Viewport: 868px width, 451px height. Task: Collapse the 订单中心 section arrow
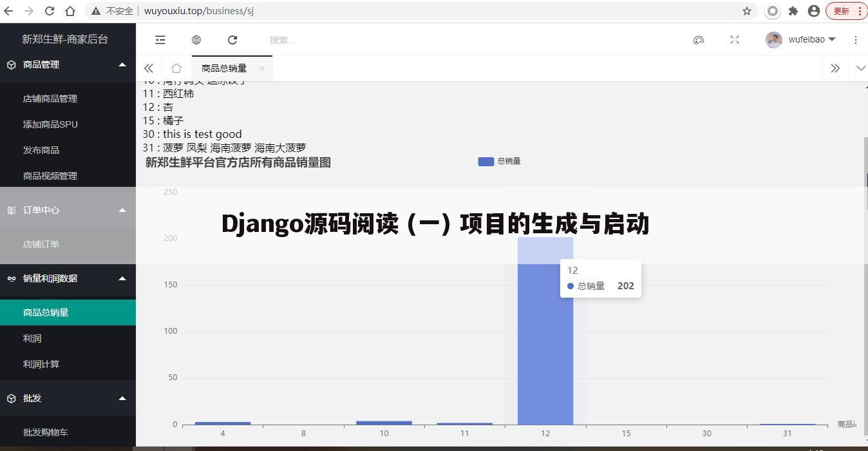pos(122,210)
